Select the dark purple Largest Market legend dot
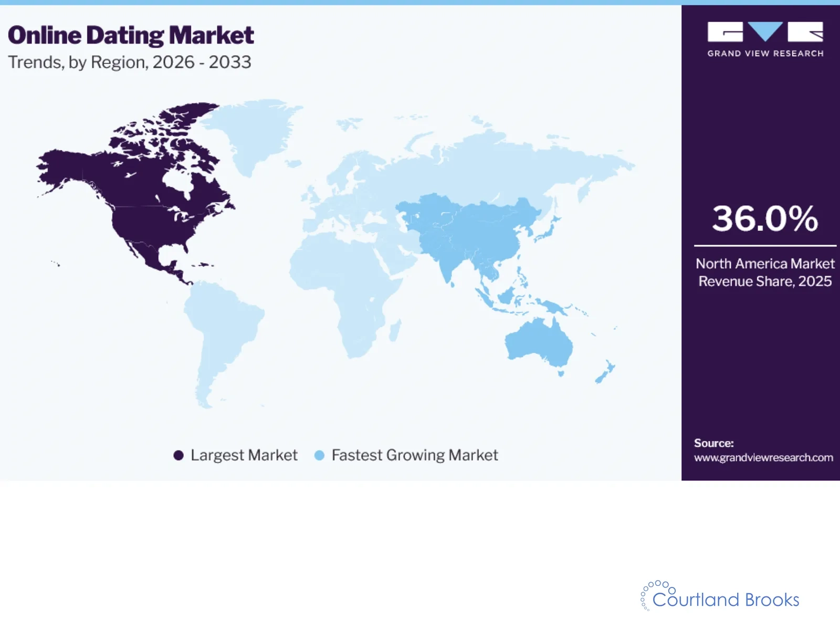 [x=178, y=455]
